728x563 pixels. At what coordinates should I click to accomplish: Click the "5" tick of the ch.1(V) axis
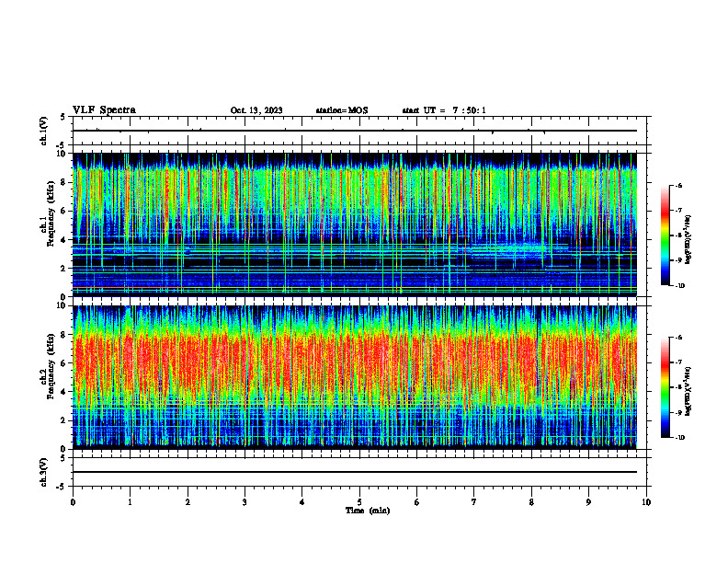pyautogui.click(x=63, y=117)
